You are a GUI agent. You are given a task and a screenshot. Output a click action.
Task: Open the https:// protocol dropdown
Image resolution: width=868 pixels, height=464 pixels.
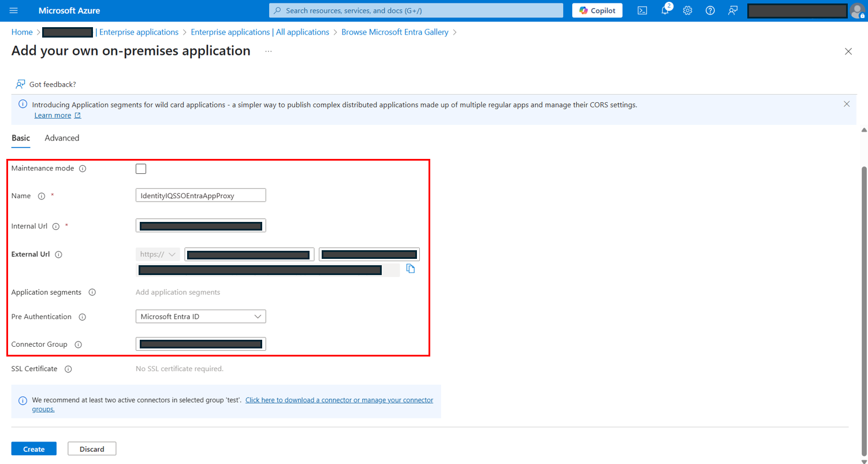tap(158, 254)
